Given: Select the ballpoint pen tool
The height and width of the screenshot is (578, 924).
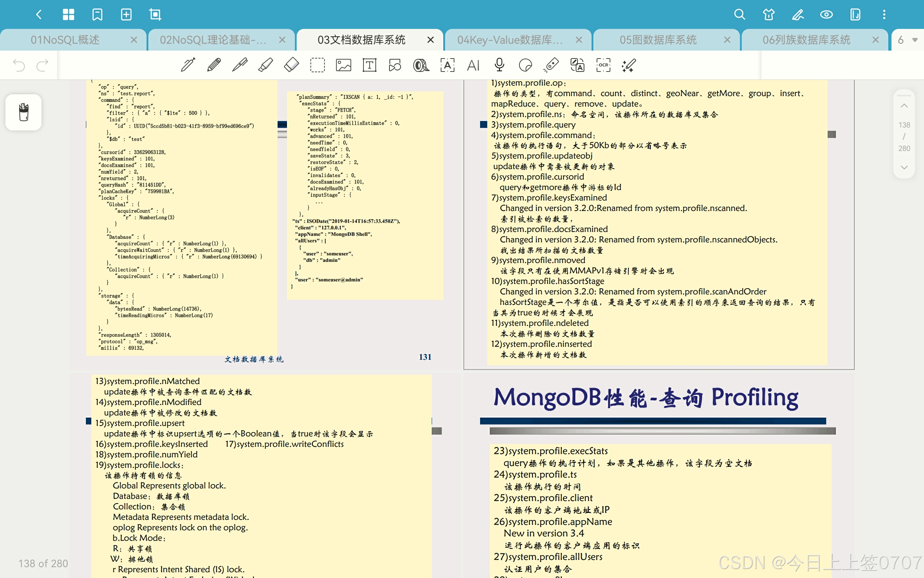Looking at the screenshot, I should 240,65.
